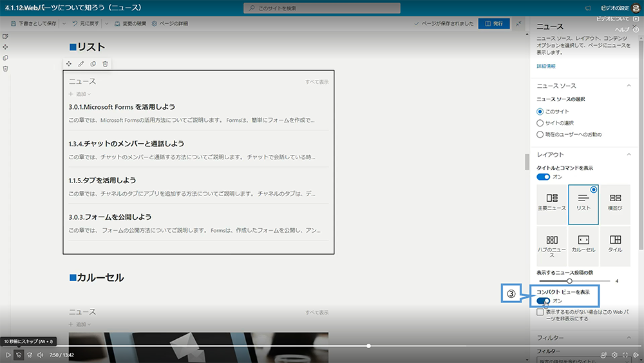Viewport: 644px width, 363px height.
Task: Click 変更の破棄 button
Action: tap(130, 23)
